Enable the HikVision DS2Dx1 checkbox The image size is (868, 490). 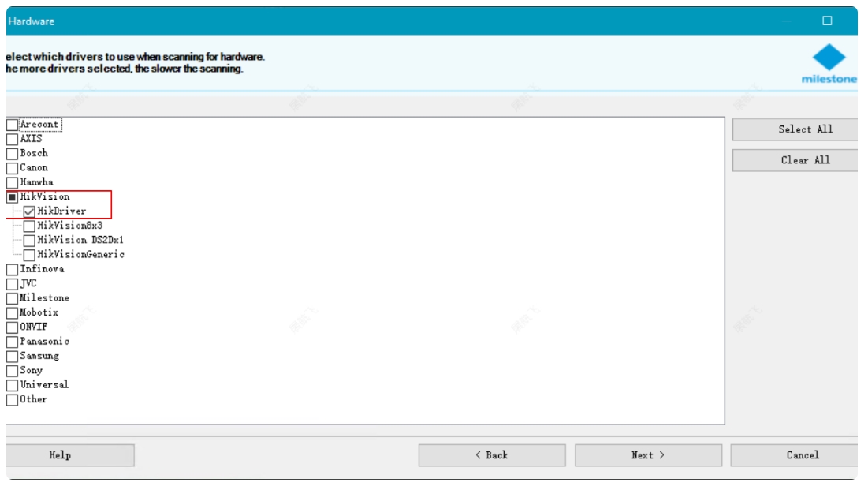29,240
